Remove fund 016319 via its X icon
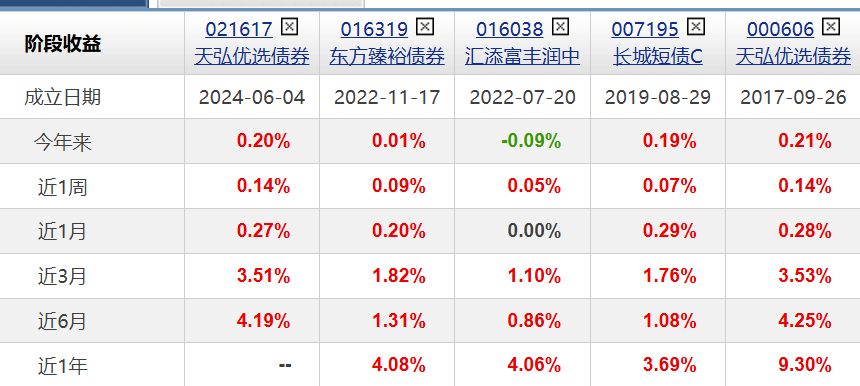 point(425,26)
